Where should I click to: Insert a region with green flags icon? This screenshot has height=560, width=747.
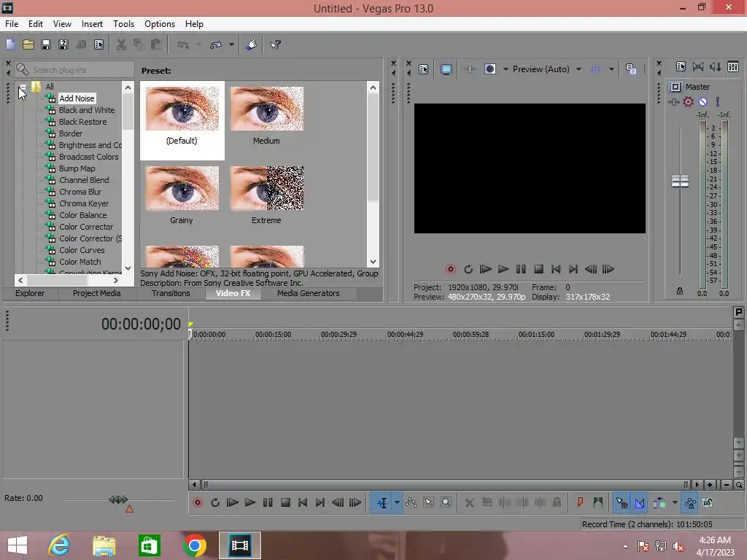[x=598, y=502]
